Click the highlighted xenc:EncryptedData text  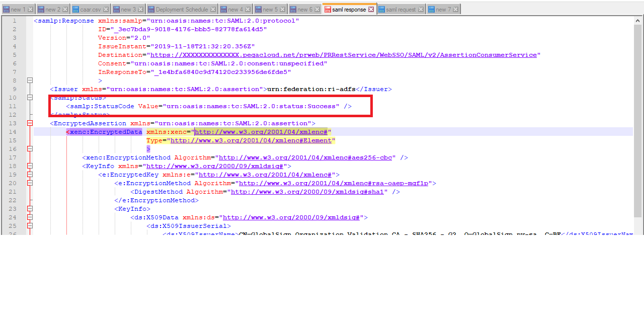click(x=104, y=132)
